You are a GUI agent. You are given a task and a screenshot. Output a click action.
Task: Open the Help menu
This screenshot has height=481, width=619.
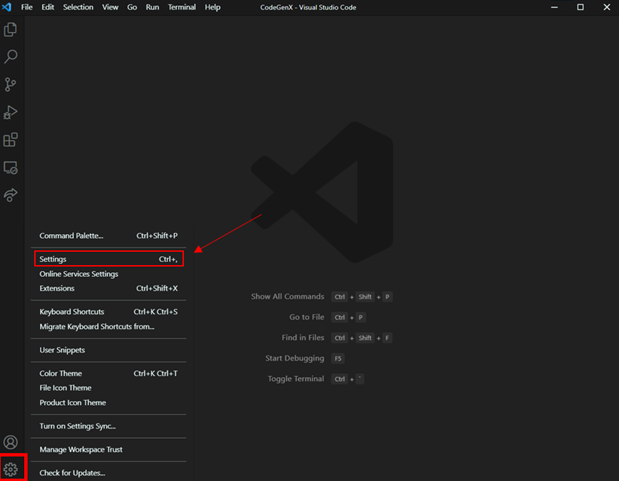212,7
